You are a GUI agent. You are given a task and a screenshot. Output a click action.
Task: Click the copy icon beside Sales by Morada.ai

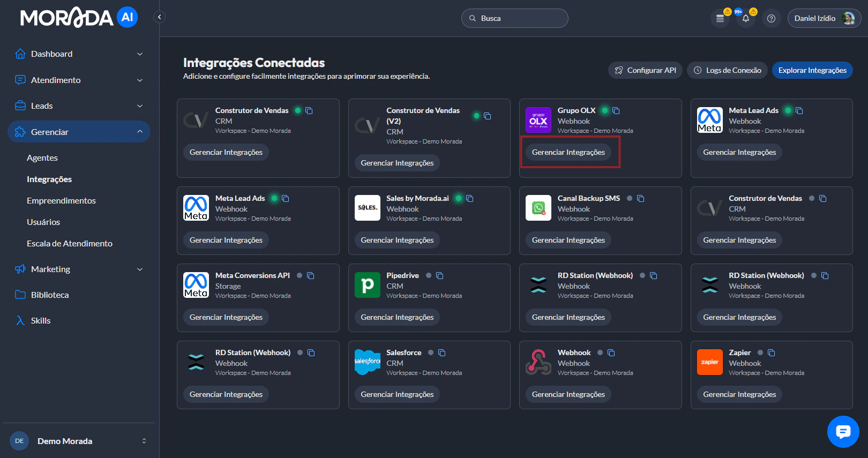(470, 198)
